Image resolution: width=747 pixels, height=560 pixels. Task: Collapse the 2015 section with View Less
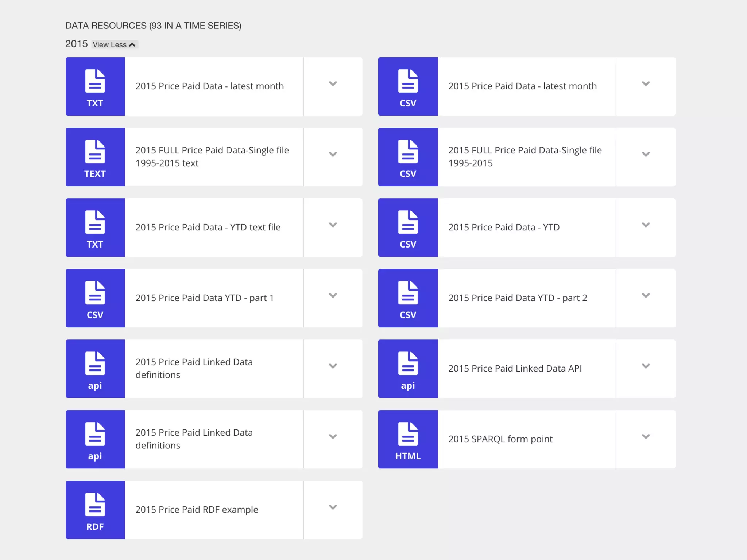click(x=114, y=44)
